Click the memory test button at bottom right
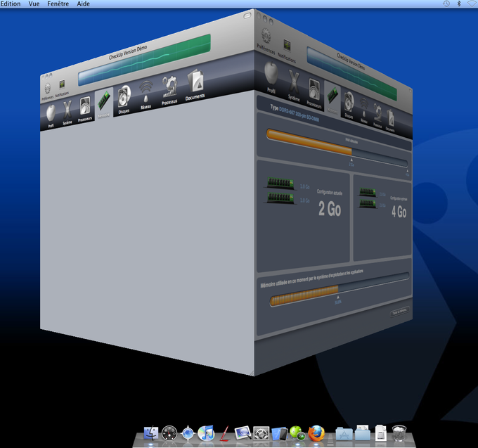 [400, 312]
